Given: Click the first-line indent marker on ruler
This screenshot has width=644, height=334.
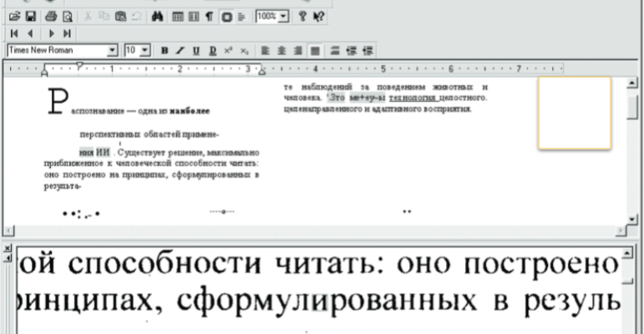Looking at the screenshot, I should point(78,64).
